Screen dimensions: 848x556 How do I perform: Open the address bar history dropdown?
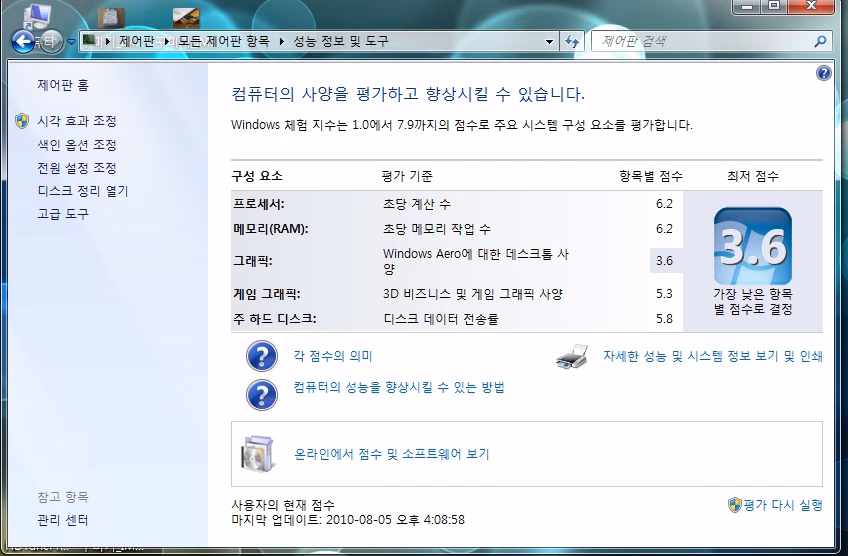point(549,42)
